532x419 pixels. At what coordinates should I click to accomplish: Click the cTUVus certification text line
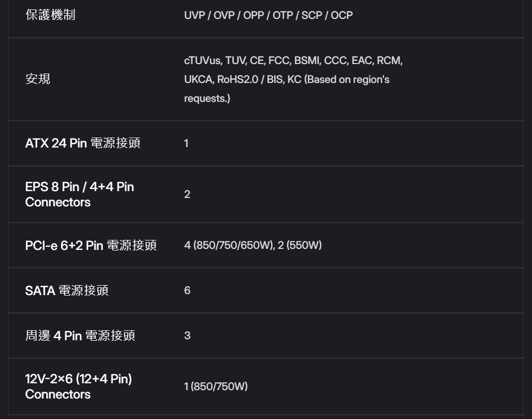pos(293,60)
